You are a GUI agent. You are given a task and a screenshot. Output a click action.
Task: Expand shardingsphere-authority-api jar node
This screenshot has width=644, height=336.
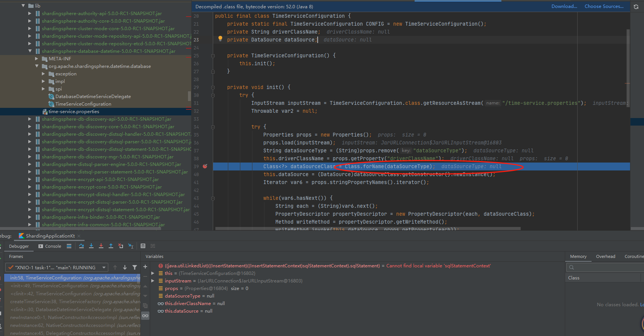coord(30,13)
